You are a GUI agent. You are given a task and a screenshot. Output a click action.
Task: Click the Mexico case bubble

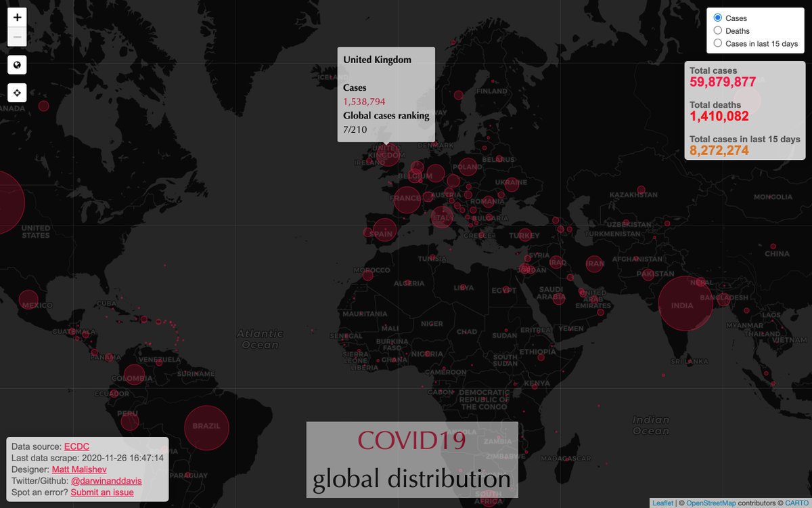coord(28,300)
